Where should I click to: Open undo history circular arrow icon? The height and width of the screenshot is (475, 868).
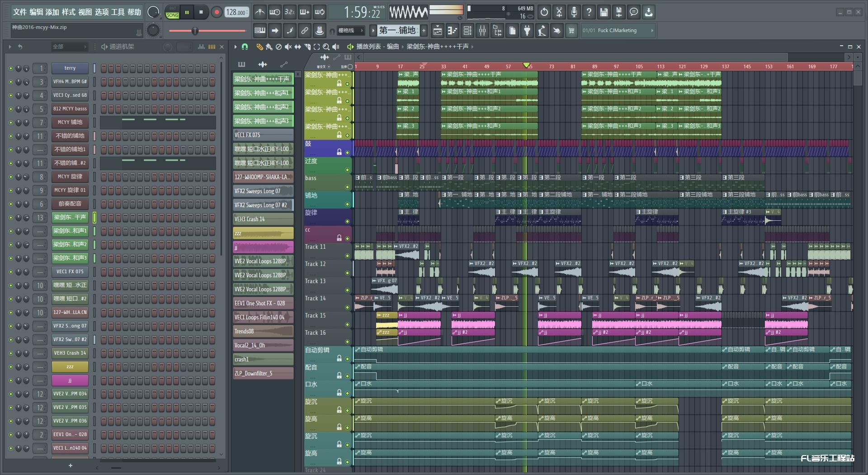[x=544, y=12]
